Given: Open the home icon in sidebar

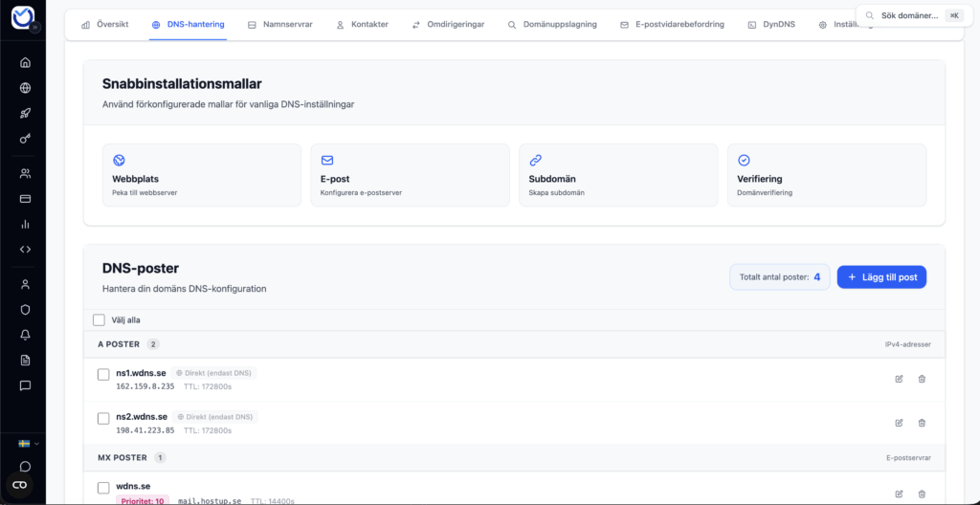Looking at the screenshot, I should 25,62.
